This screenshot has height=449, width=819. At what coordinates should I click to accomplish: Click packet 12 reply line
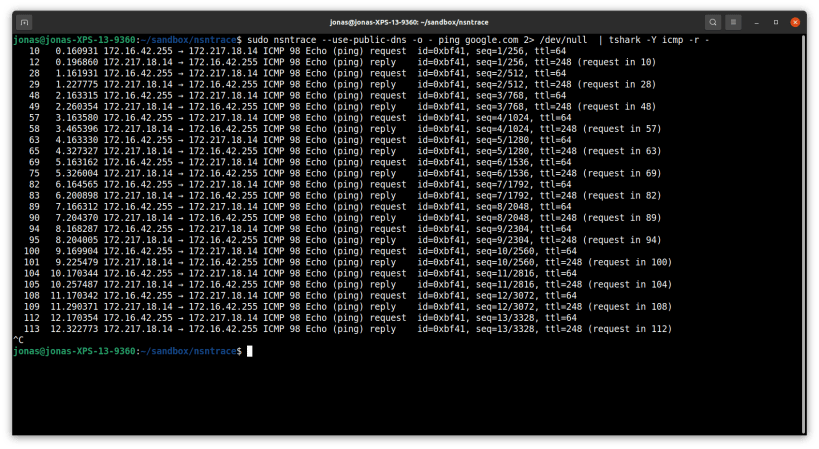[342, 62]
